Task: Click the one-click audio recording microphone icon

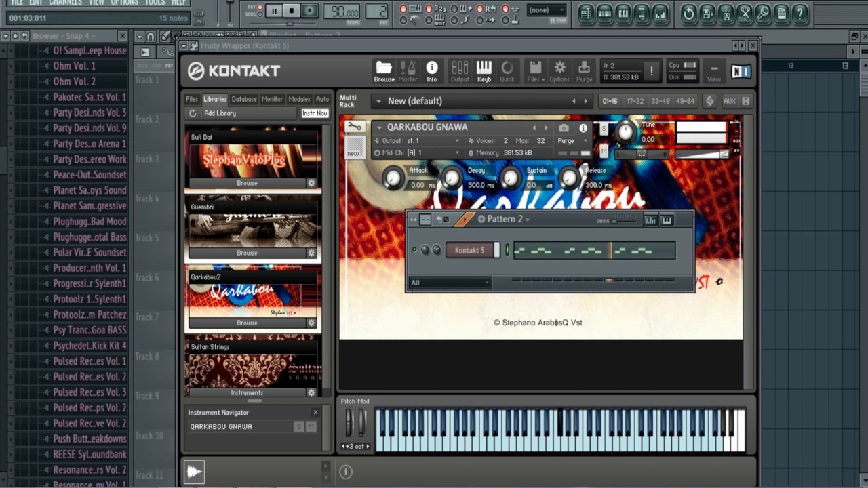Action: (763, 13)
